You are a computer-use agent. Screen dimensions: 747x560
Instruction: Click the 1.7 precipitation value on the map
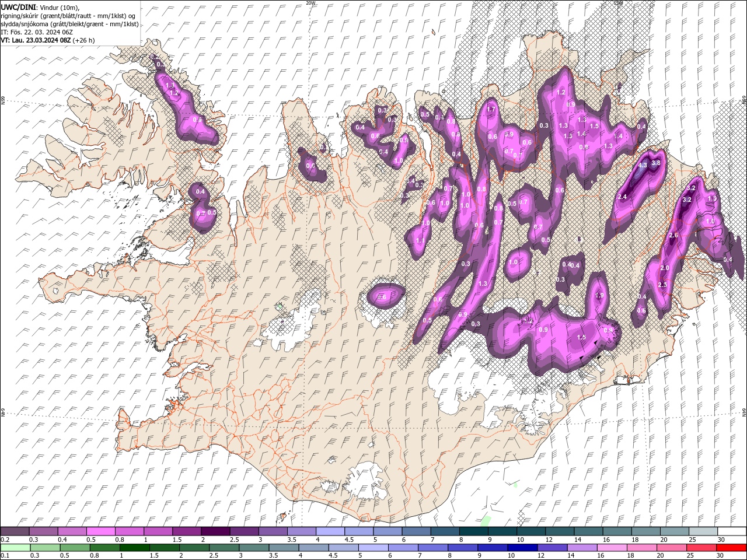pyautogui.click(x=491, y=109)
